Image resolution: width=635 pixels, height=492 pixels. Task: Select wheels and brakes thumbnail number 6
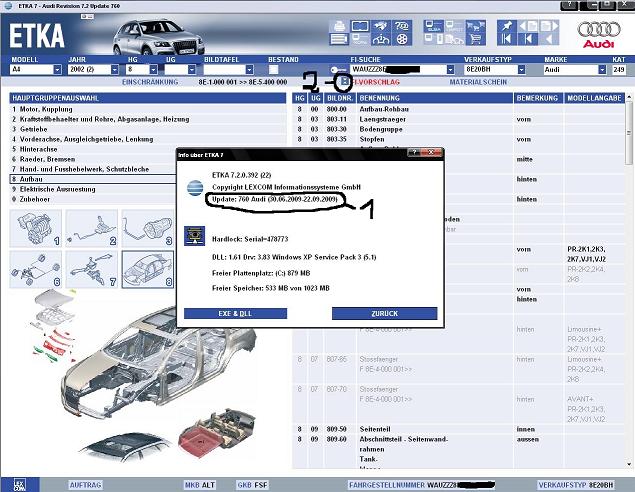[36, 269]
